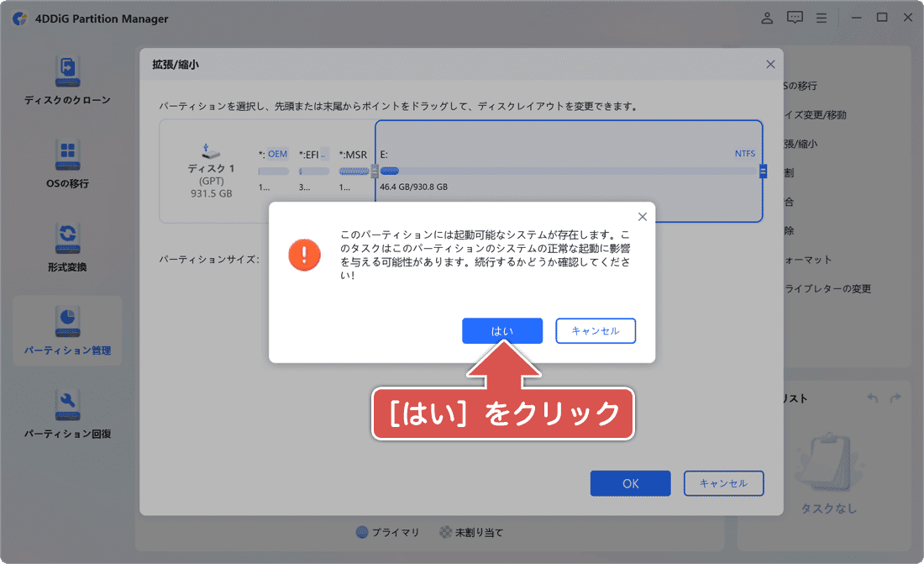Open サイズ変更/移動 from the side menu

click(x=815, y=114)
